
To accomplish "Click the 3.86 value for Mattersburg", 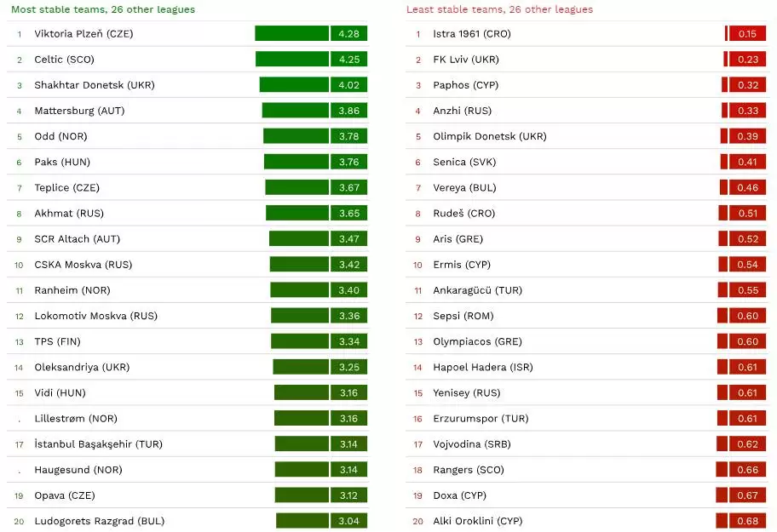I will point(348,111).
